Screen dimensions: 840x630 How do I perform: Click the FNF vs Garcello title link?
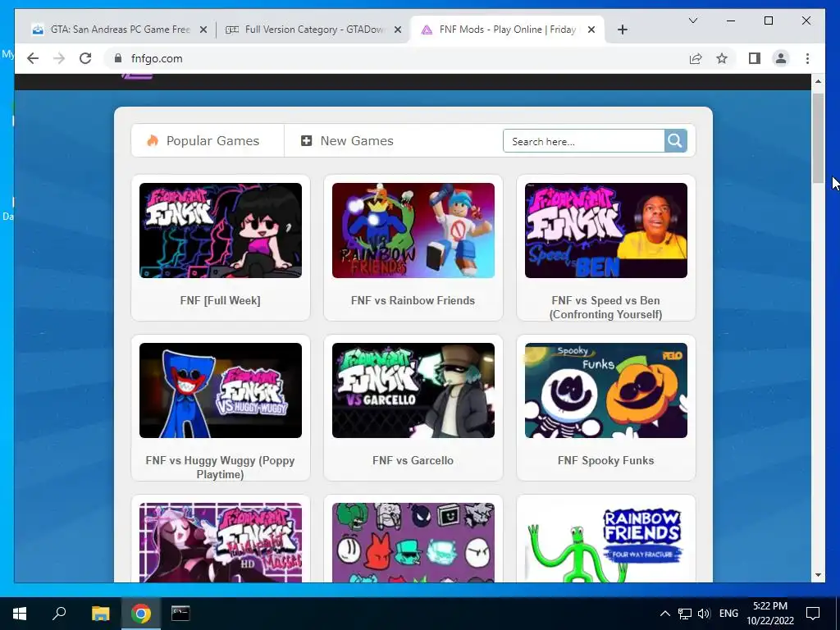point(413,460)
